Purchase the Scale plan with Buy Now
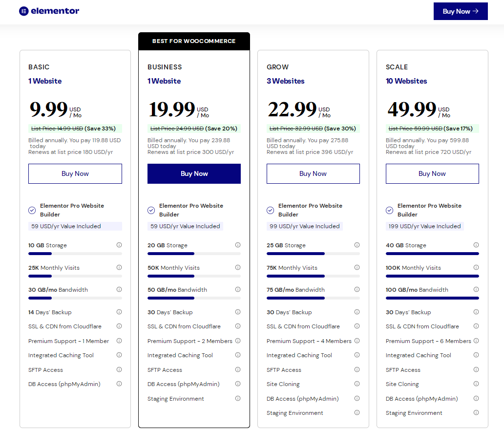The height and width of the screenshot is (431, 504). (432, 173)
